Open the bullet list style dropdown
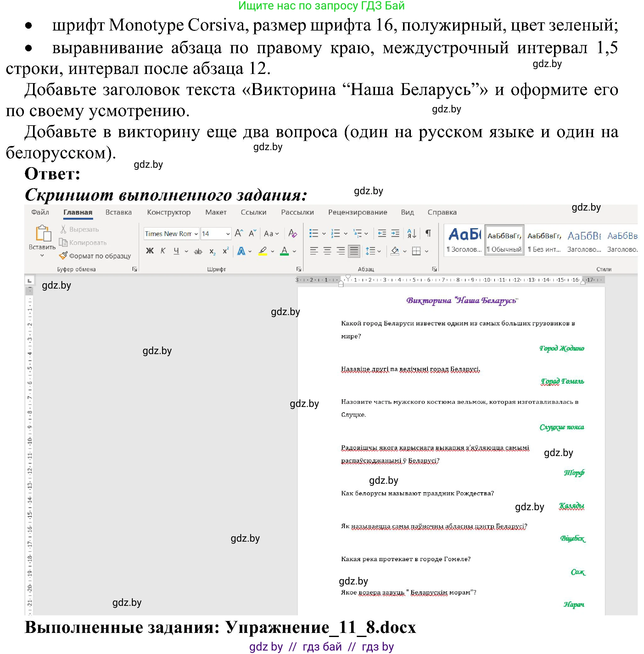Screen dimensions: 644x654 coord(324,234)
